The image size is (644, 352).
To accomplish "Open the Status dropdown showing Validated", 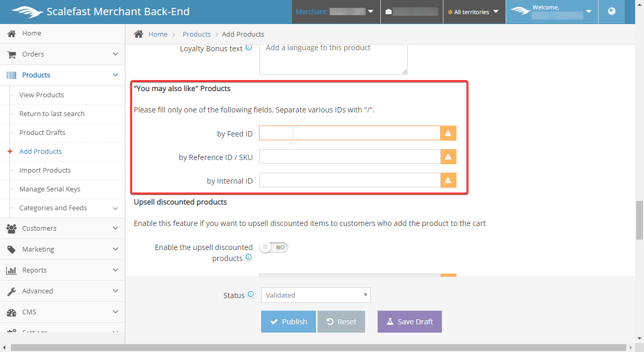I will coord(315,295).
